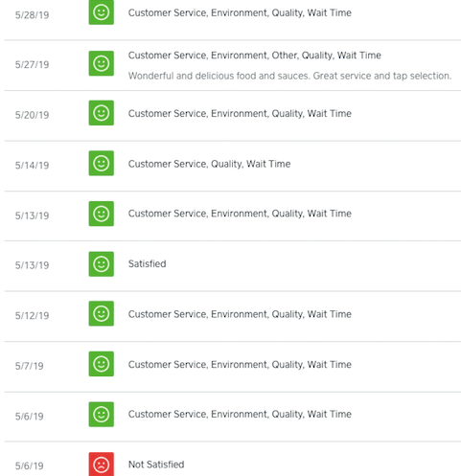Click the smiley icon beside 5/14/19
Viewport: 461px width, 476px height.
(x=101, y=163)
